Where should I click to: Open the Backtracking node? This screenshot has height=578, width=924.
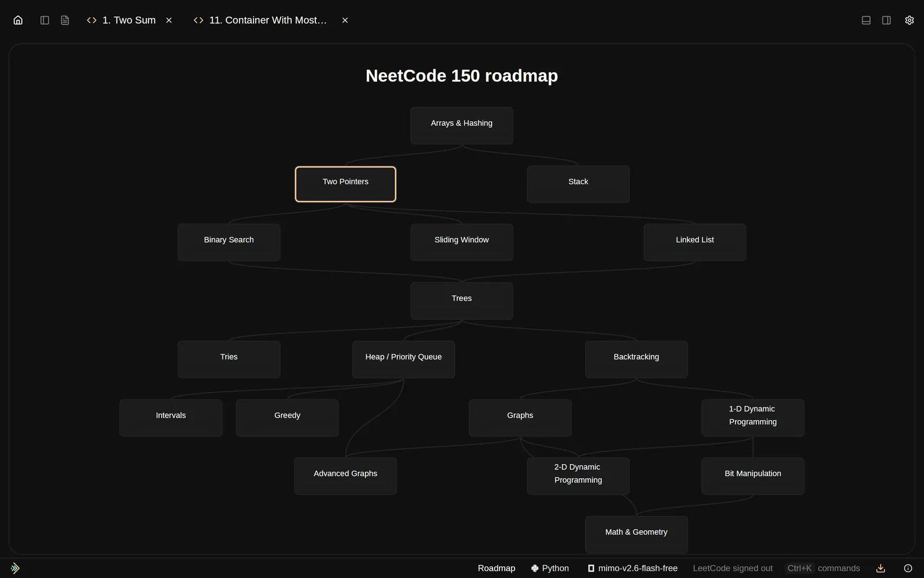[636, 359]
